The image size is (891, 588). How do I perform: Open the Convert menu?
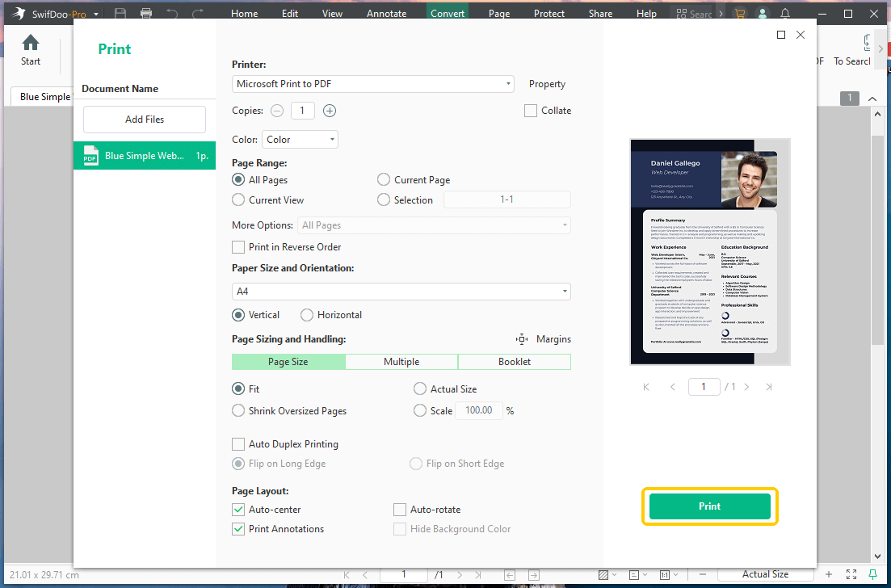[x=447, y=13]
